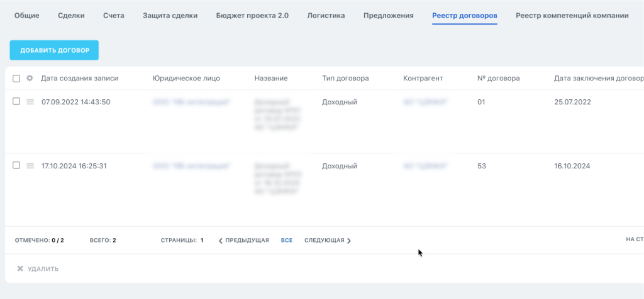Click Доходный in the contract 53 row
This screenshot has width=644, height=299.
(340, 166)
